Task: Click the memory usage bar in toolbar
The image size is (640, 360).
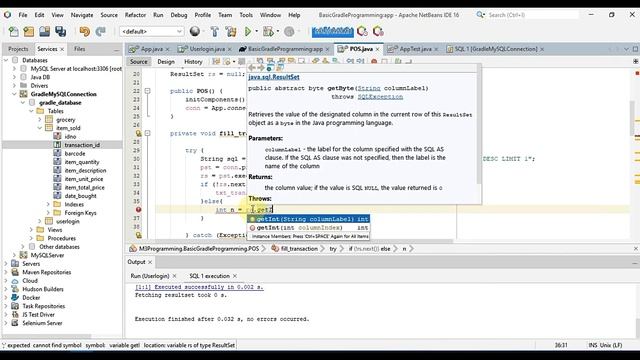Action: coord(332,31)
